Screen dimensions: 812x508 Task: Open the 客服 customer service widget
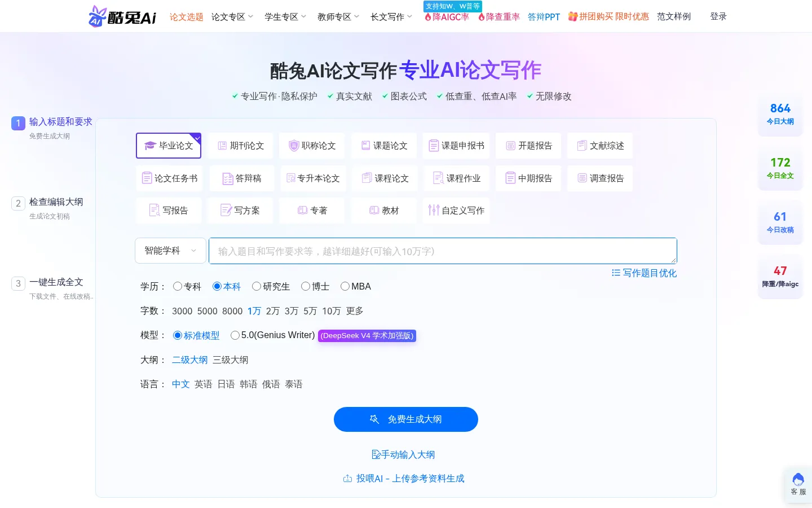pyautogui.click(x=798, y=484)
